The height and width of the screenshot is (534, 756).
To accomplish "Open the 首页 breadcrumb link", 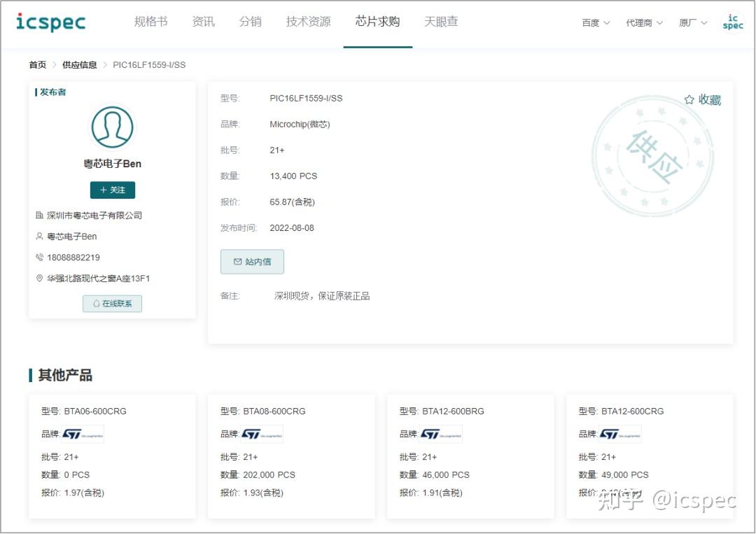I will coord(37,64).
